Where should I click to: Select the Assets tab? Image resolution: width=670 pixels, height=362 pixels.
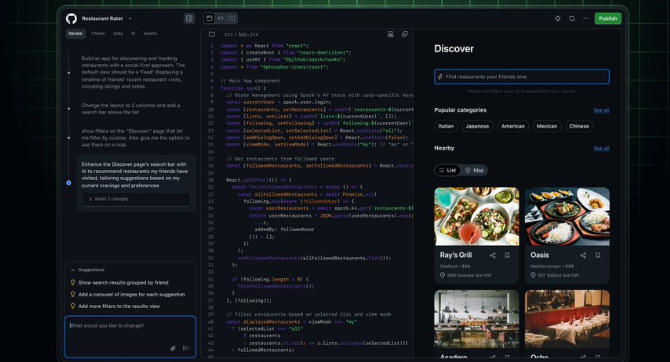(150, 33)
